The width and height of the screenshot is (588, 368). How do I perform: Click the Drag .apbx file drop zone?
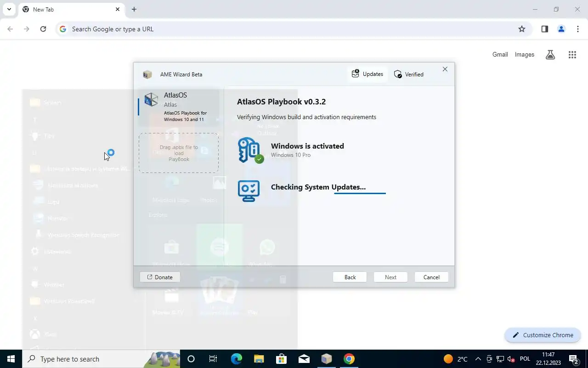coord(179,153)
